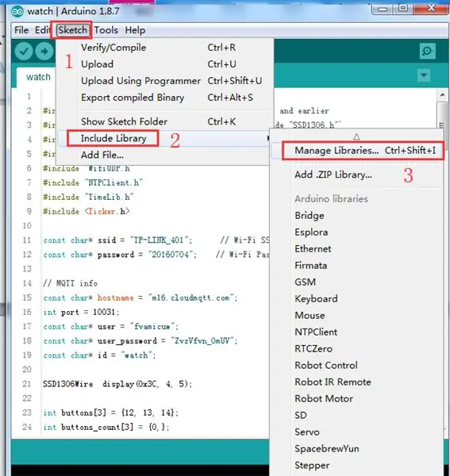Viewport: 450px width, 476px height.
Task: Click the "// MQTT info" comment line
Action: coord(70,283)
